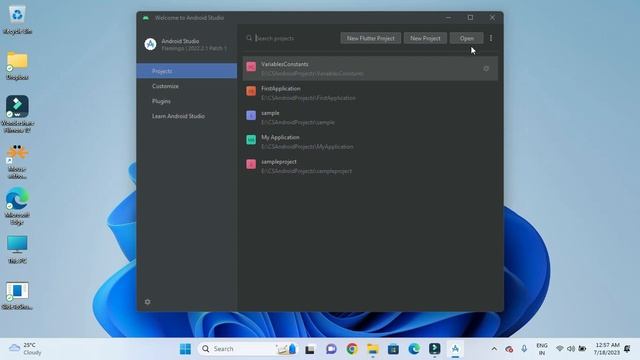
Task: Click the New Project button
Action: [425, 38]
